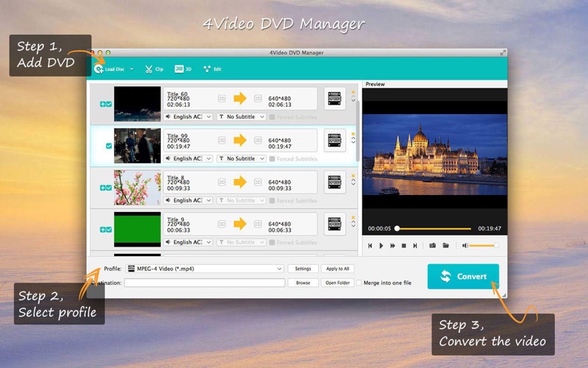Expand Title_8 with its plus icon
The height and width of the screenshot is (368, 588).
pos(102,188)
